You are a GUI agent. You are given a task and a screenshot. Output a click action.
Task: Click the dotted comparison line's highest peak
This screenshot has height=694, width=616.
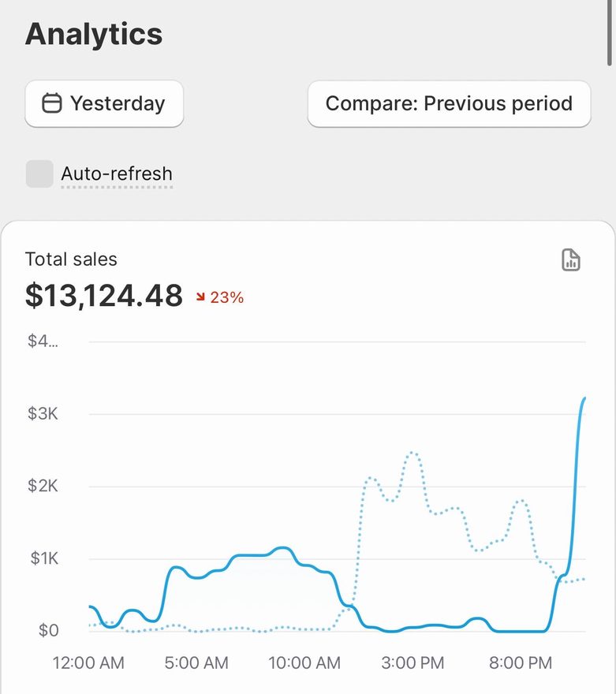[x=413, y=453]
